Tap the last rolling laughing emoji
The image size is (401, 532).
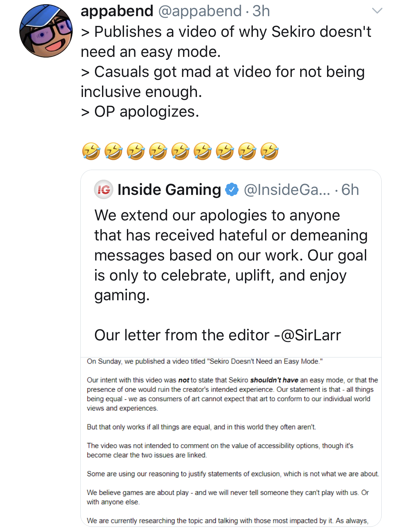(x=269, y=151)
